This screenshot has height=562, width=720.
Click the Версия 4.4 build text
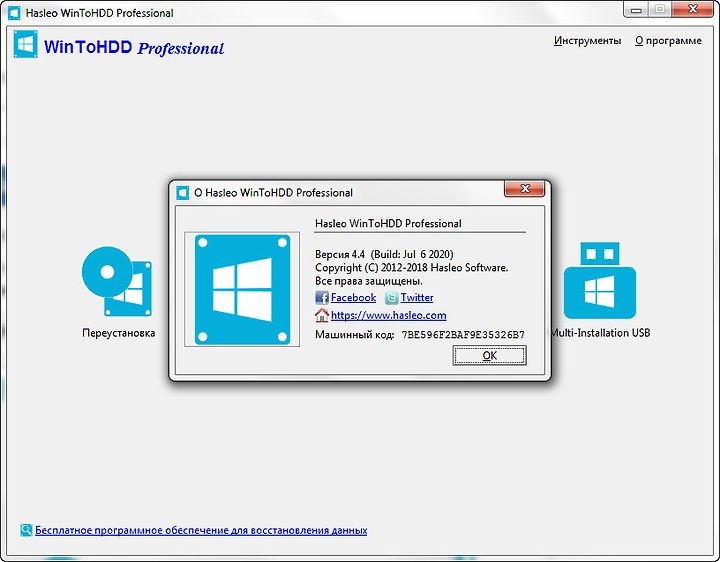384,254
